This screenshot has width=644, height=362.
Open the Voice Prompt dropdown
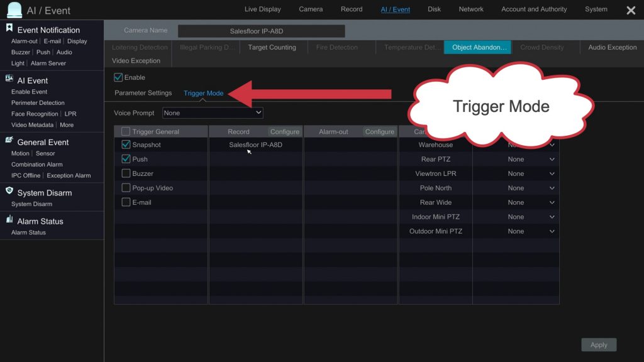213,113
